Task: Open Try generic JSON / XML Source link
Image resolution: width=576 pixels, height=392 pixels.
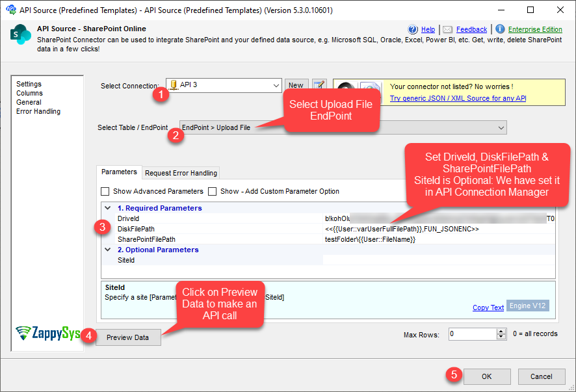Action: coord(458,98)
